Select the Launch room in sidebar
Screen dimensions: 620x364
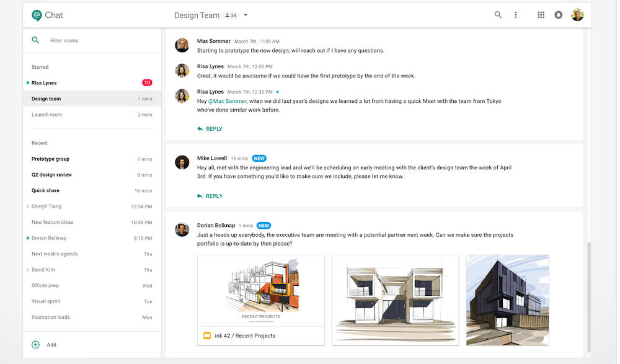coord(47,115)
